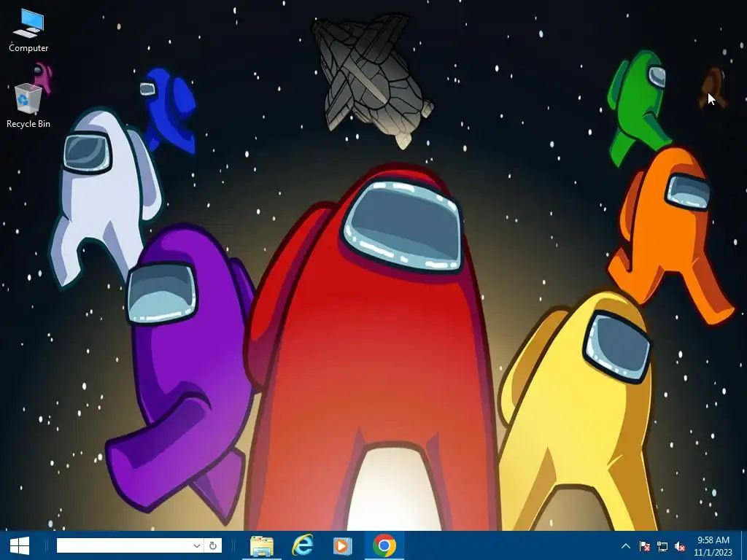This screenshot has height=560, width=747.
Task: Select the Recycle Bin desktop icon
Action: (28, 106)
